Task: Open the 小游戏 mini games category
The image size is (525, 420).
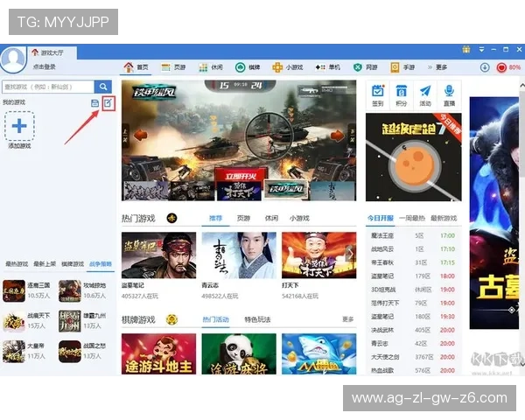Action: pos(288,67)
